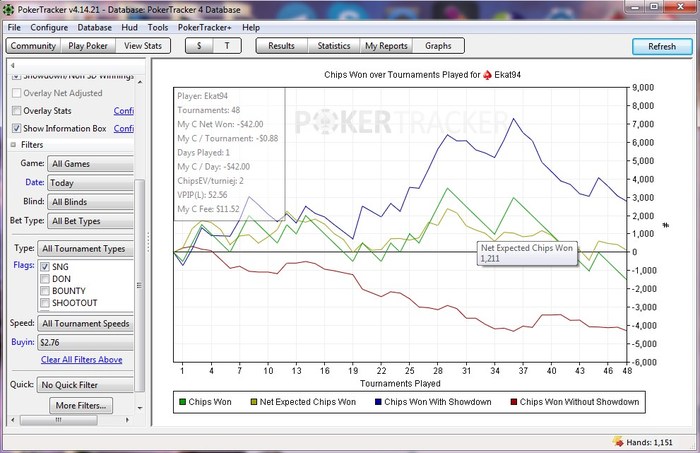Click the 'Tournaments: 48' info box line
This screenshot has width=700, height=453.
click(208, 110)
